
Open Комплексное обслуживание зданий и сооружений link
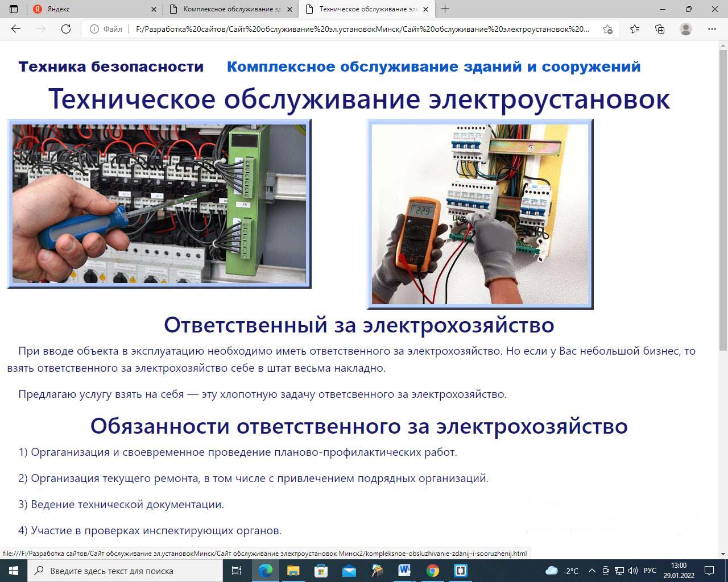point(433,66)
